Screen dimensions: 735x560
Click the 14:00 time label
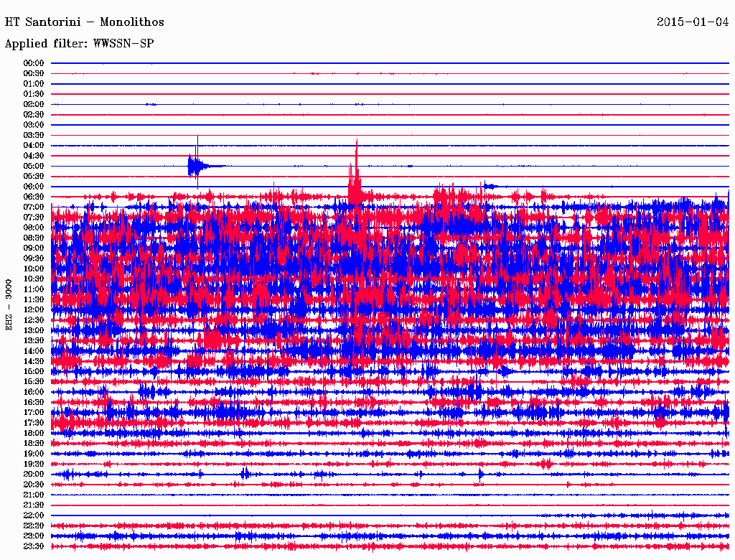click(x=33, y=351)
